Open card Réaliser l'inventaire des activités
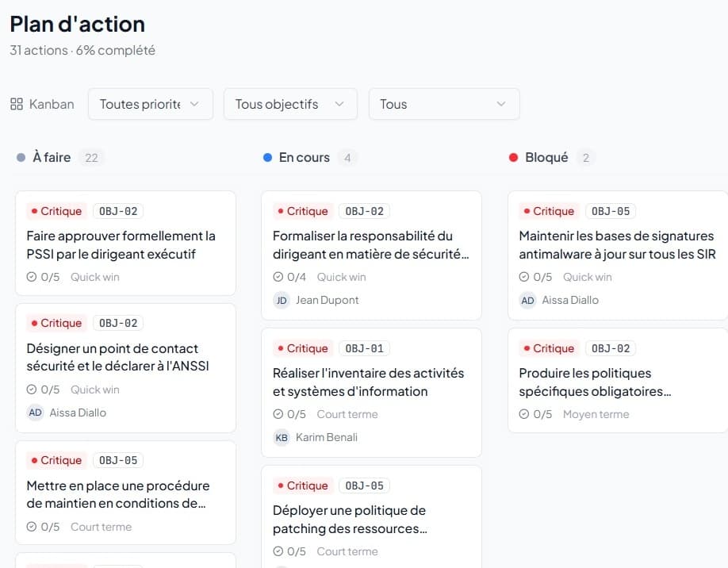 coord(368,382)
